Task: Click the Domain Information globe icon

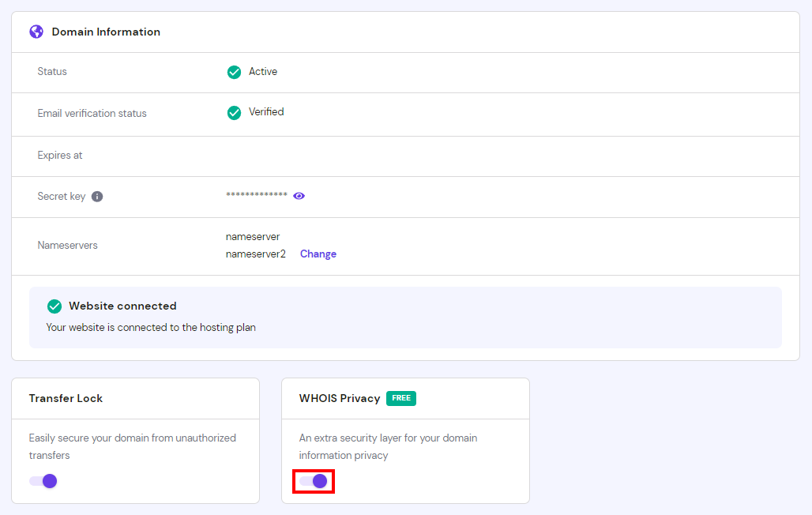Action: 36,32
